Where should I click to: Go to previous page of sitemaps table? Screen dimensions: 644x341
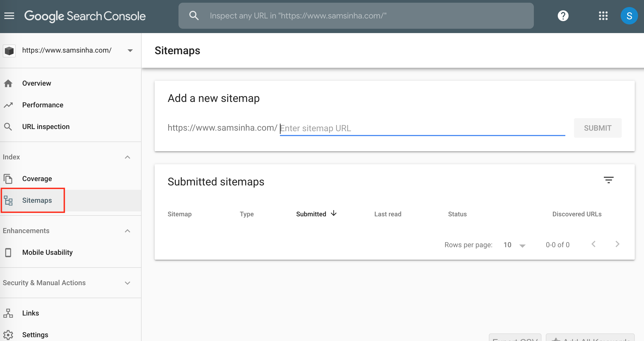(x=594, y=244)
